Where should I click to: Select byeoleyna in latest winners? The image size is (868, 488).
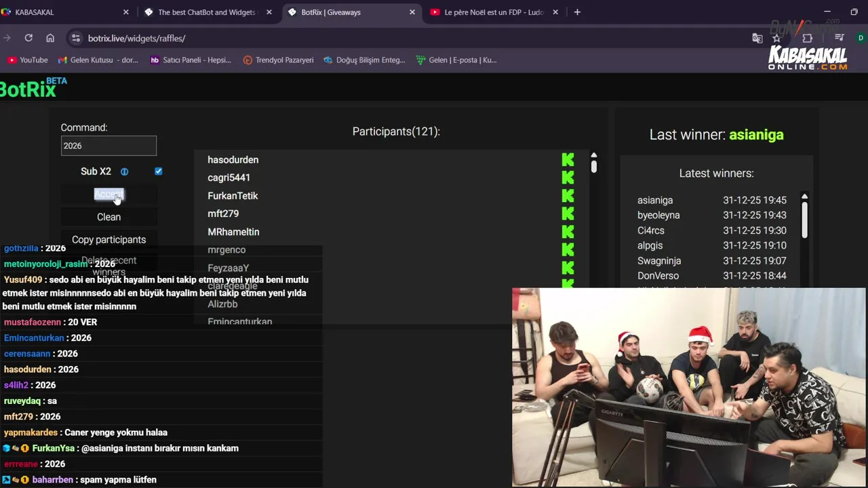point(658,216)
